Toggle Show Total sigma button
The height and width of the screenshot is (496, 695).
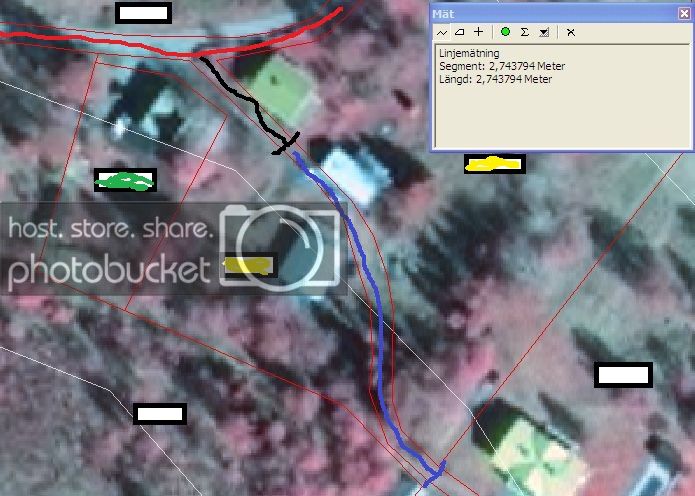[x=524, y=32]
